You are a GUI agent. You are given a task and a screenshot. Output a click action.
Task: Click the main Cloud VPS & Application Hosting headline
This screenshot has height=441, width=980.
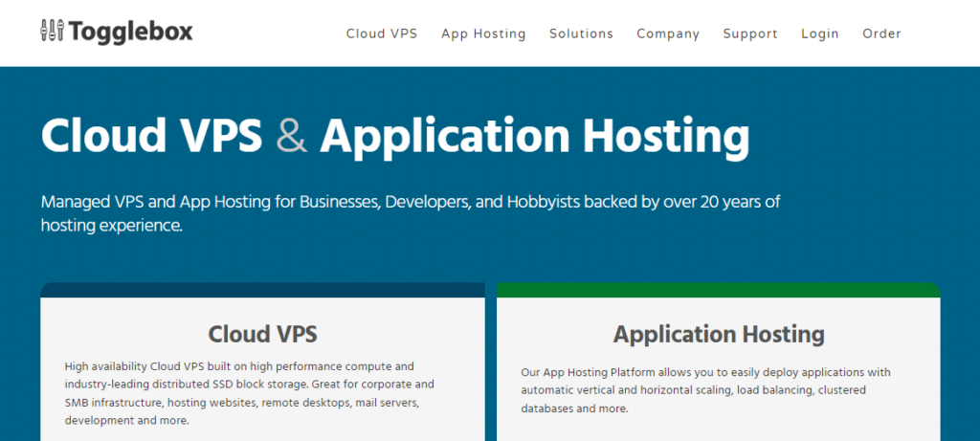click(x=395, y=136)
